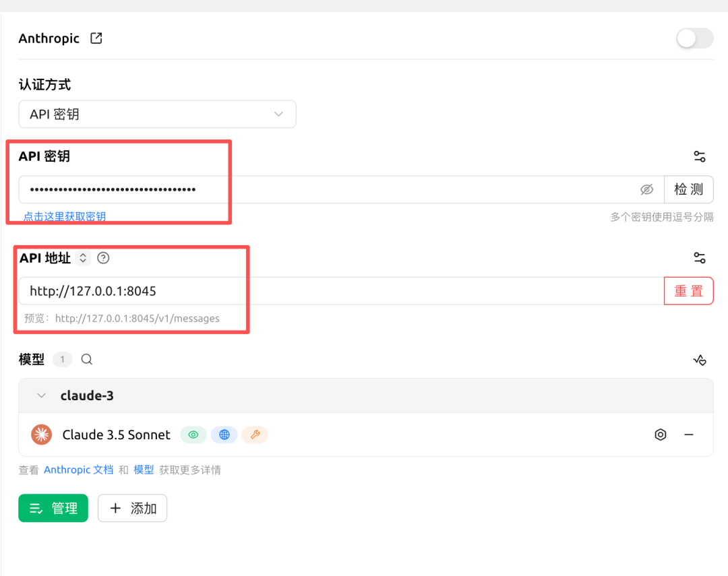Click the 检测 button to test key

pos(688,190)
